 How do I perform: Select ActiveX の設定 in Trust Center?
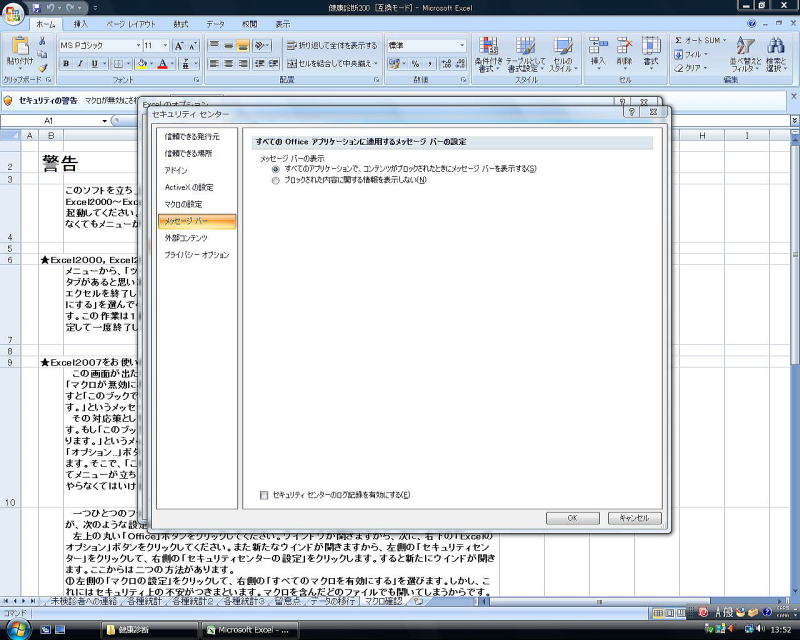[x=196, y=187]
